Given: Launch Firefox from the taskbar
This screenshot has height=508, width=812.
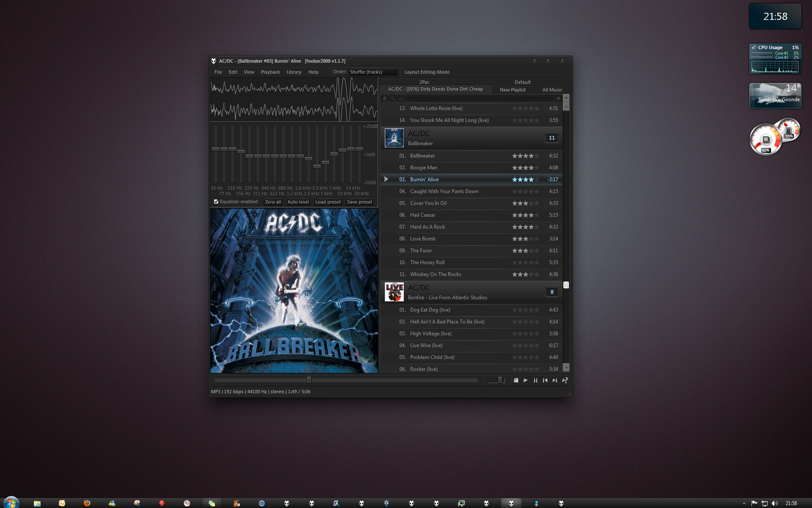Looking at the screenshot, I should pyautogui.click(x=87, y=503).
